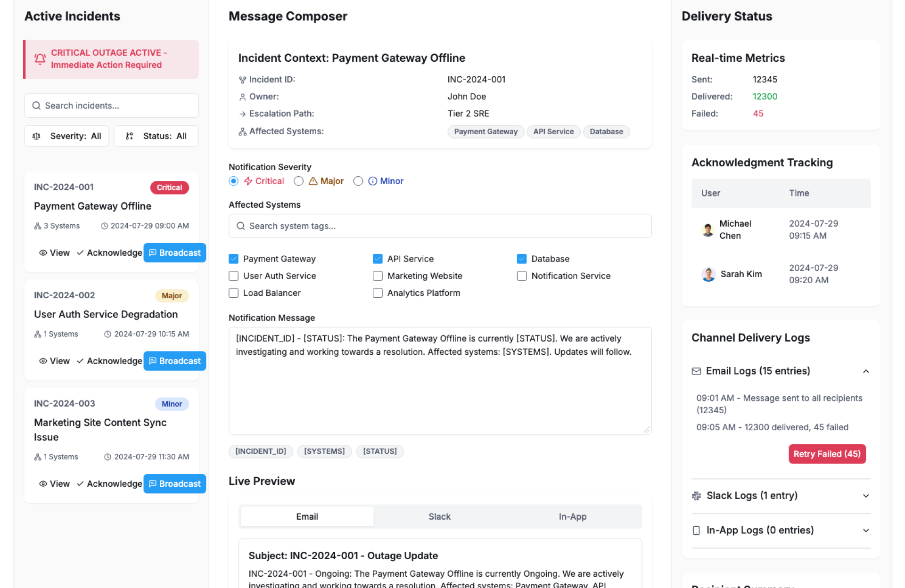The width and height of the screenshot is (905, 588).
Task: Click the Retry Failed (45) button
Action: coord(827,454)
